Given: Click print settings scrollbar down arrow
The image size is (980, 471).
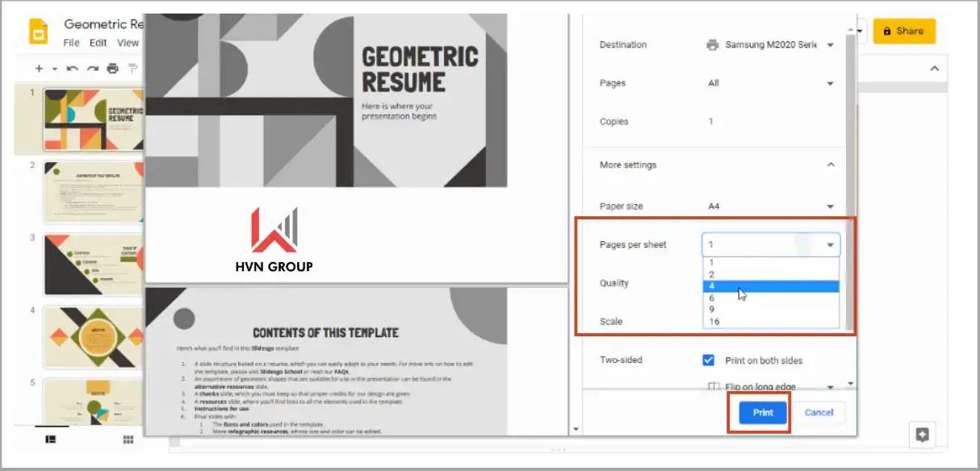Looking at the screenshot, I should pyautogui.click(x=850, y=384).
